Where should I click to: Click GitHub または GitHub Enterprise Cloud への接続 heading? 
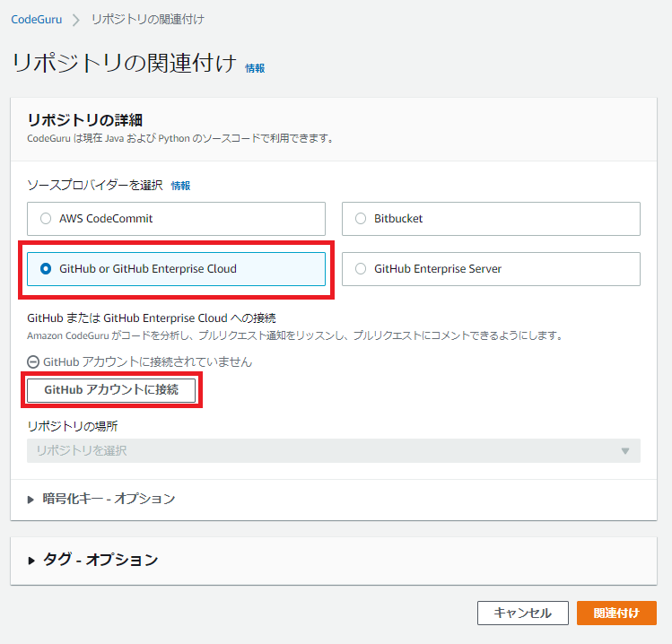click(152, 318)
